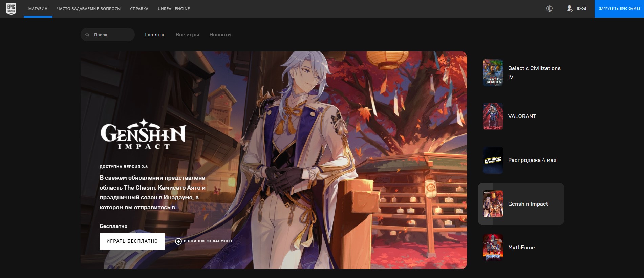Viewport: 644px width, 278px height.
Task: Click the Вход sign-in link
Action: coord(581,9)
